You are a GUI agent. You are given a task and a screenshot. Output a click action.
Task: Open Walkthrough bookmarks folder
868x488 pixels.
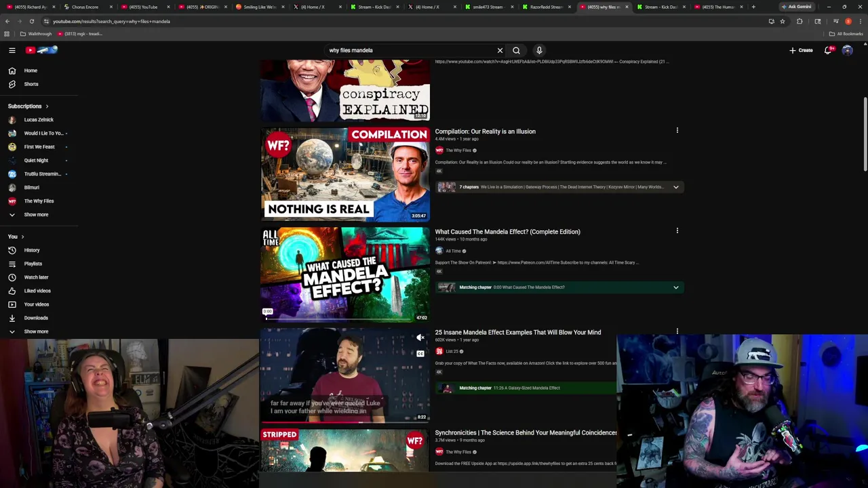click(36, 34)
